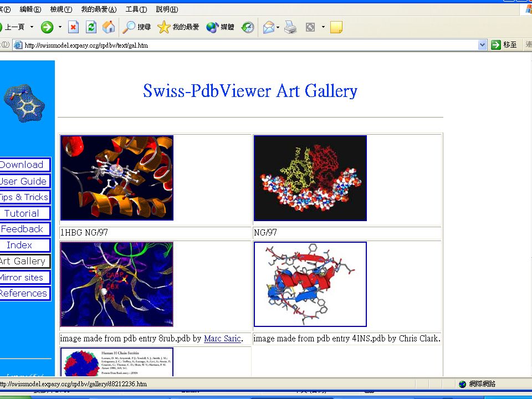Click the green Forward arrow button
Viewport: 532px width, 399px height.
pos(47,27)
